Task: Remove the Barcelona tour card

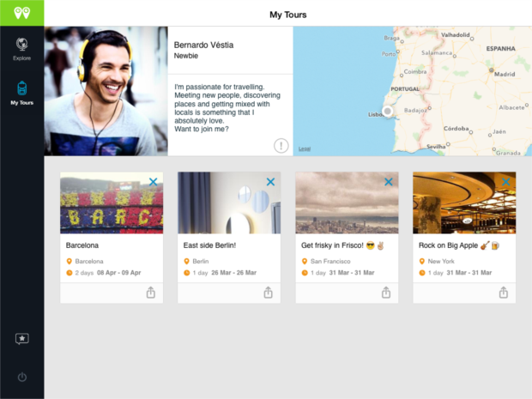Action: pyautogui.click(x=153, y=182)
